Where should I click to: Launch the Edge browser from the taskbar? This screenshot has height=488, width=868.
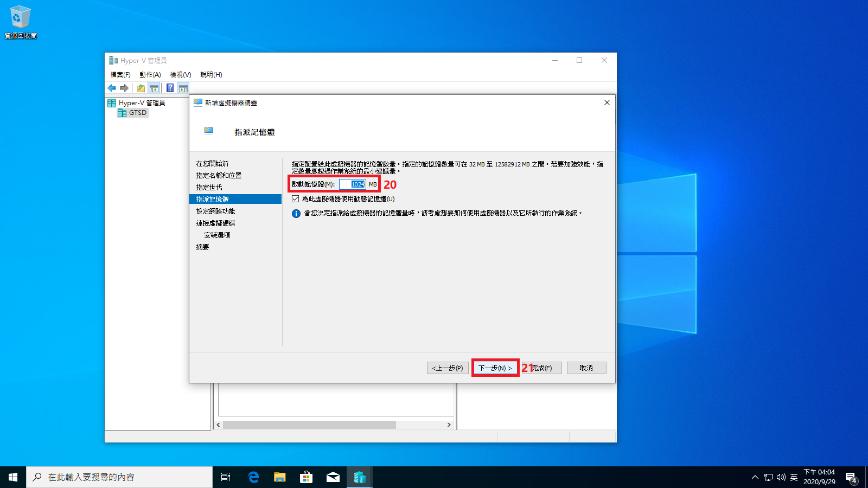point(253,477)
